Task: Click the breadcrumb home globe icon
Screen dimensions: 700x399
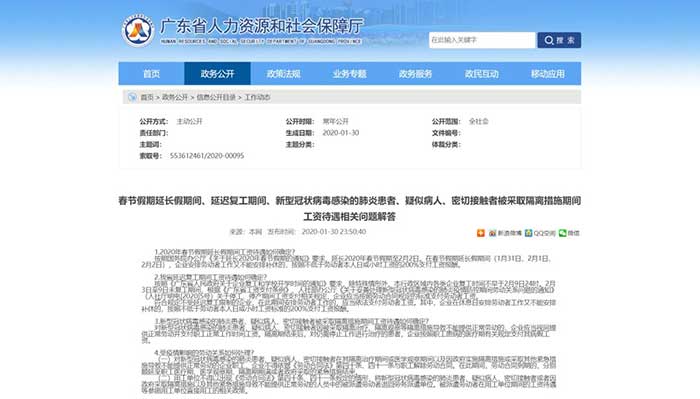Action: pos(132,97)
